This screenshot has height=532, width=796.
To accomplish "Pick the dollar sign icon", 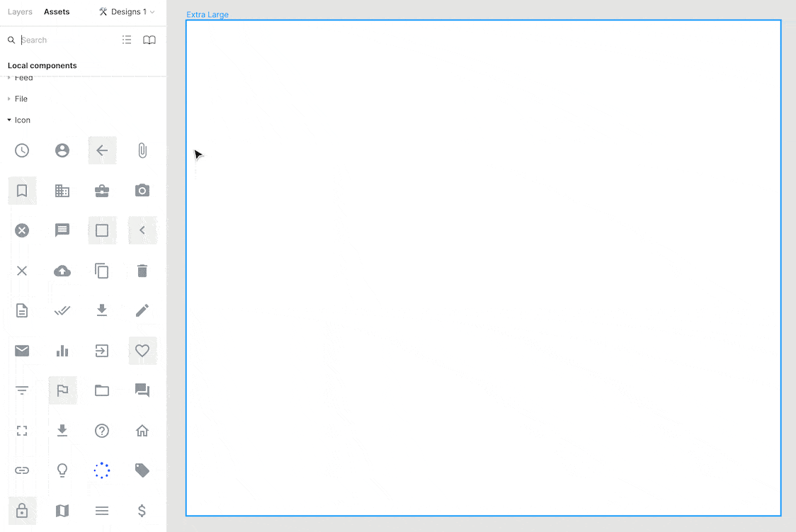I will (x=142, y=510).
